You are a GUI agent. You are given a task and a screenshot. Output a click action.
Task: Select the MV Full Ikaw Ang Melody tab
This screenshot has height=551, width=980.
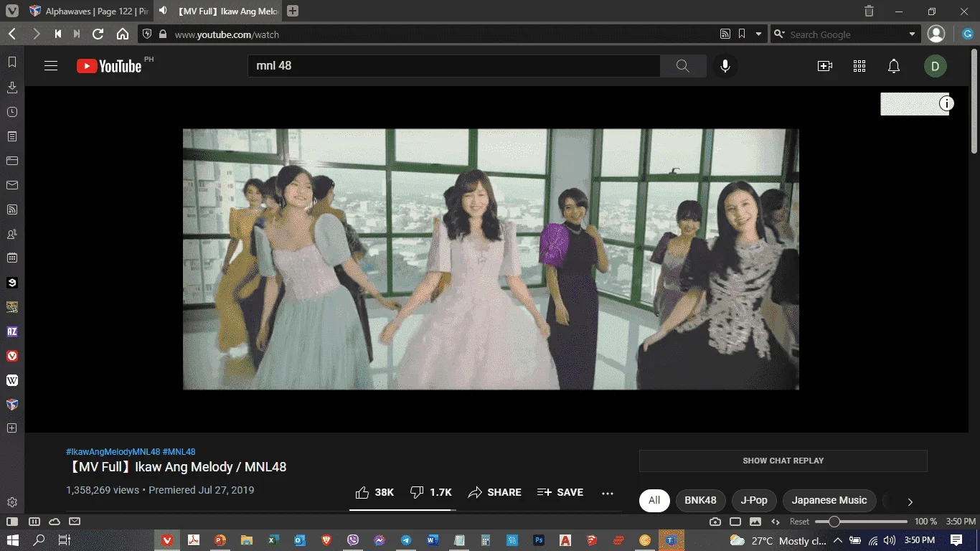[217, 11]
